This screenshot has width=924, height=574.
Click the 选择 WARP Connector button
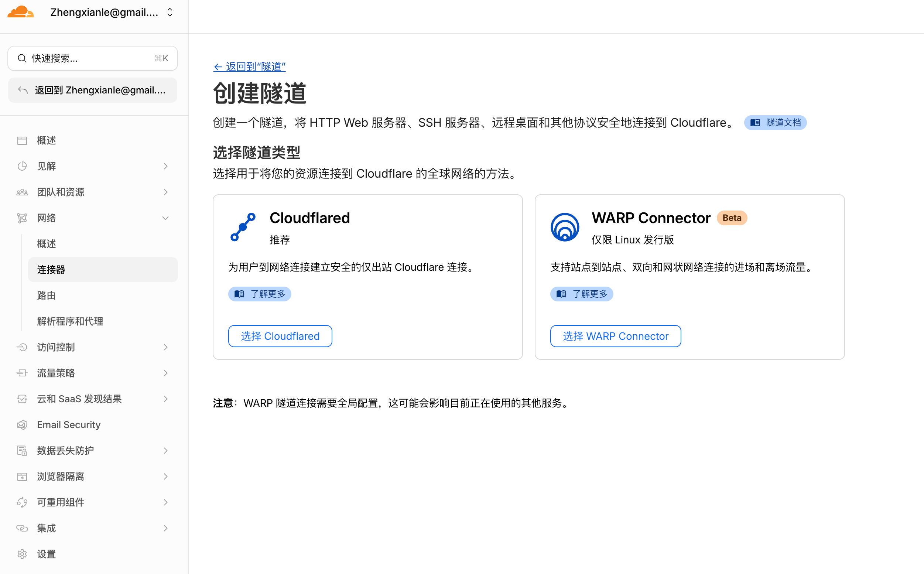615,336
